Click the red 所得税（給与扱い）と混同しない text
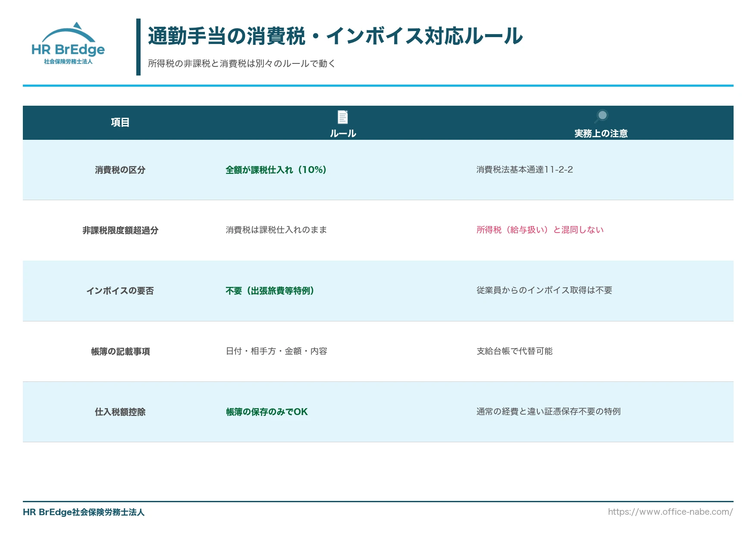Image resolution: width=756 pixels, height=535 pixels. 540,230
